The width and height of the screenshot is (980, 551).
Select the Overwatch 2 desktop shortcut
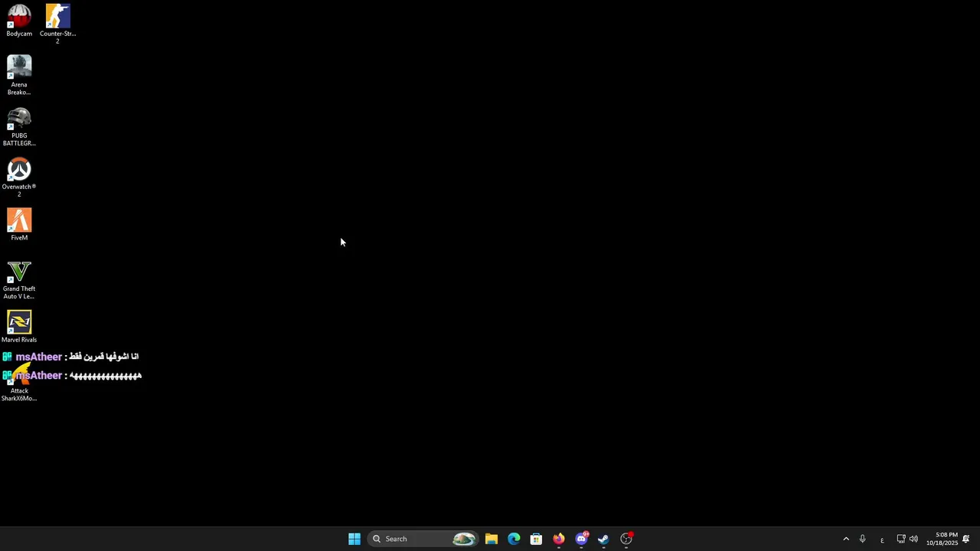coord(19,178)
